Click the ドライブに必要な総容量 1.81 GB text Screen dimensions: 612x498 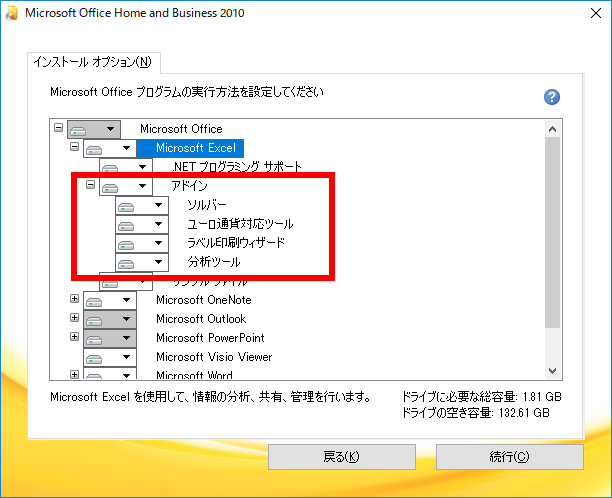point(482,397)
